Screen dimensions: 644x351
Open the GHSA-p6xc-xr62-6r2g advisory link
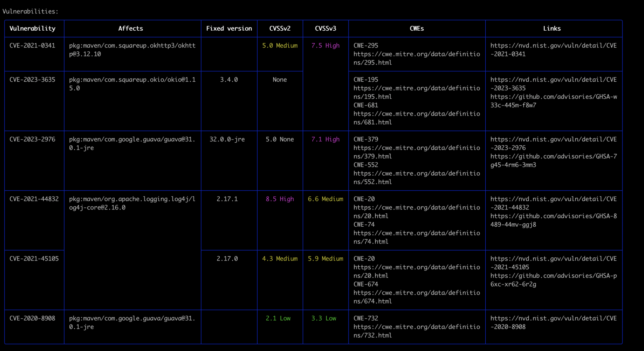pos(554,280)
